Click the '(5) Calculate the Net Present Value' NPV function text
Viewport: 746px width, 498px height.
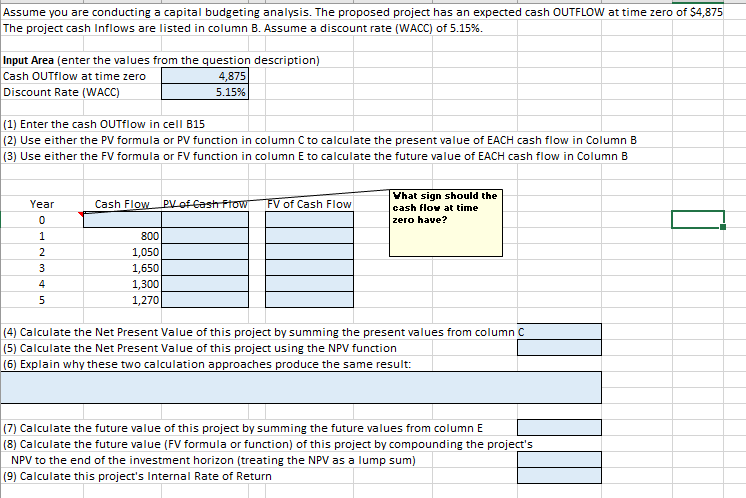click(200, 348)
